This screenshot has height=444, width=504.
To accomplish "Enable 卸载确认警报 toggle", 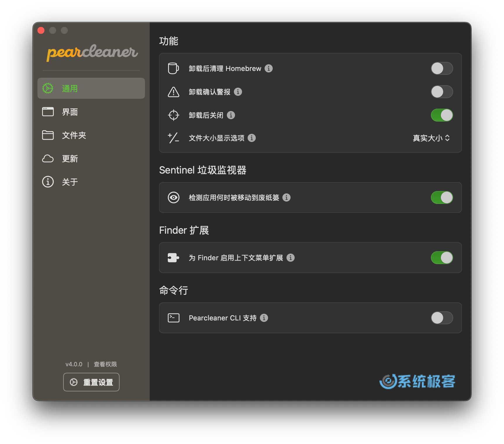I will (x=442, y=92).
